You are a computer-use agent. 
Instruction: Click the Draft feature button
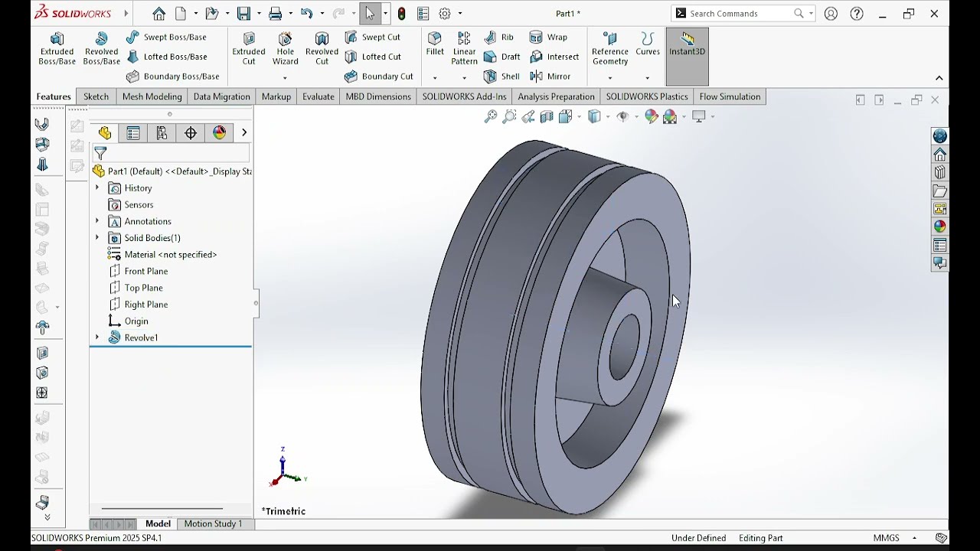(x=501, y=57)
